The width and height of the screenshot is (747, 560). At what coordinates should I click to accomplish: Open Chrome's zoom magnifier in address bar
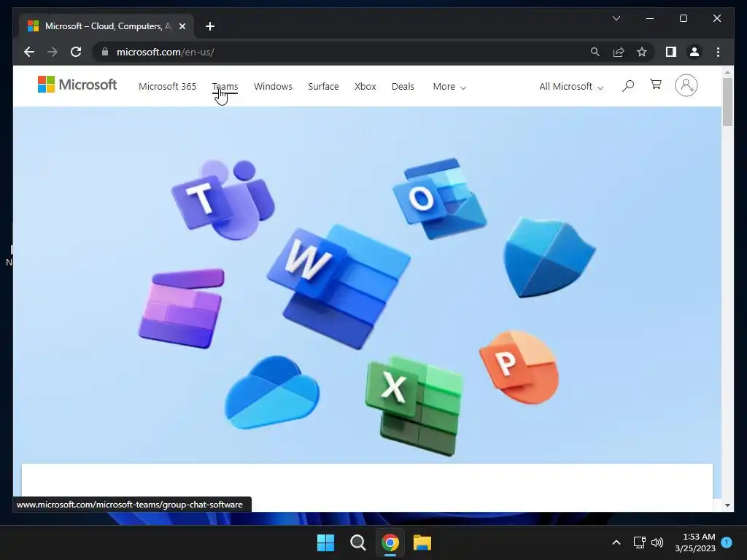pos(595,52)
